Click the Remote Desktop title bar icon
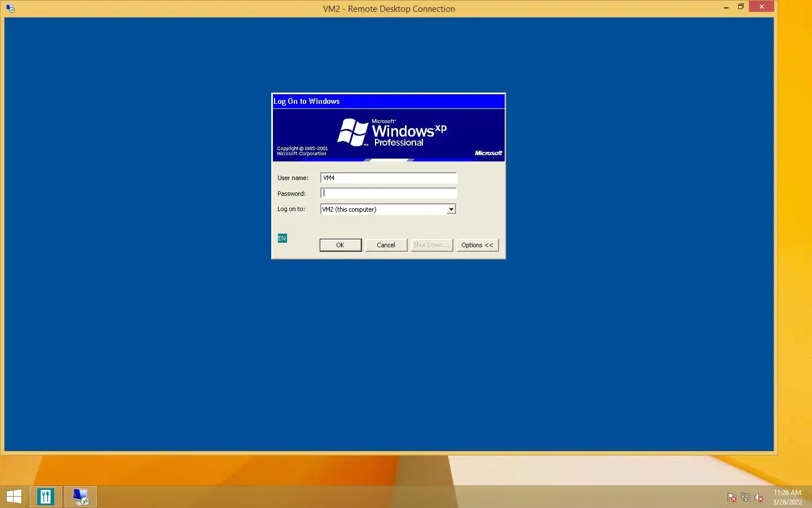 tap(10, 8)
